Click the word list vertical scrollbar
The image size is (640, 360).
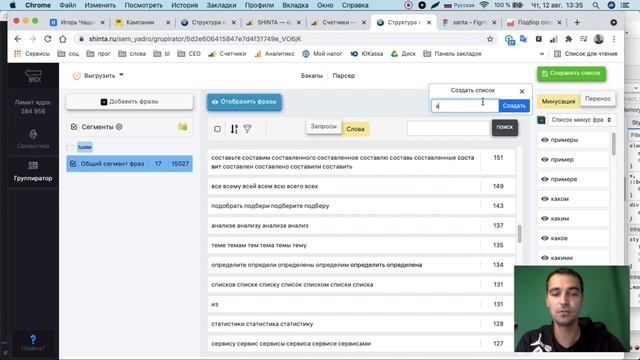[520, 234]
